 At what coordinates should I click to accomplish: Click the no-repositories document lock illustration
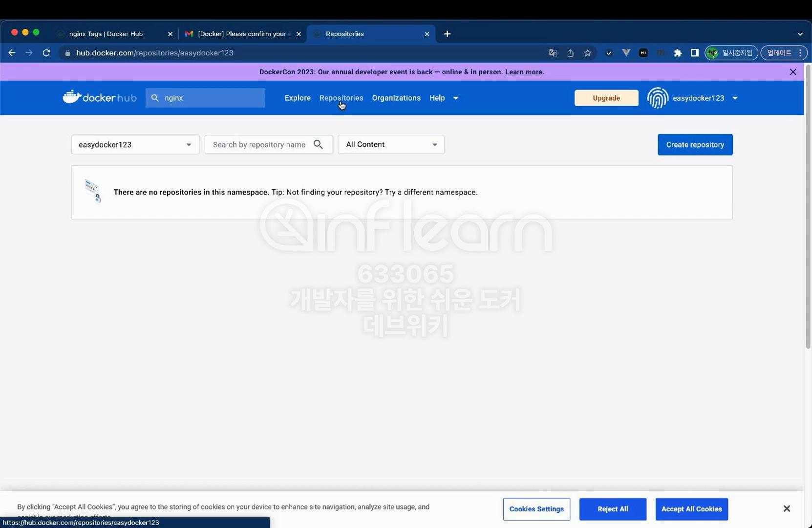[x=93, y=191]
